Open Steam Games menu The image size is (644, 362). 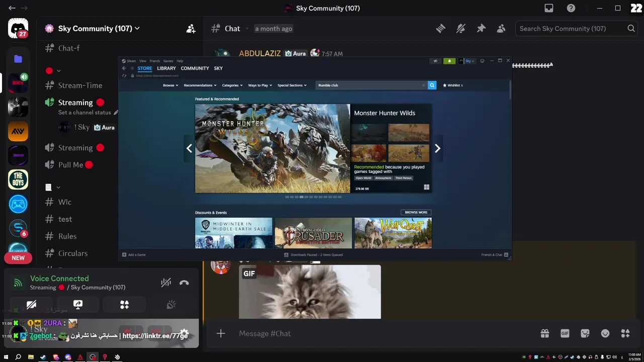point(168,61)
